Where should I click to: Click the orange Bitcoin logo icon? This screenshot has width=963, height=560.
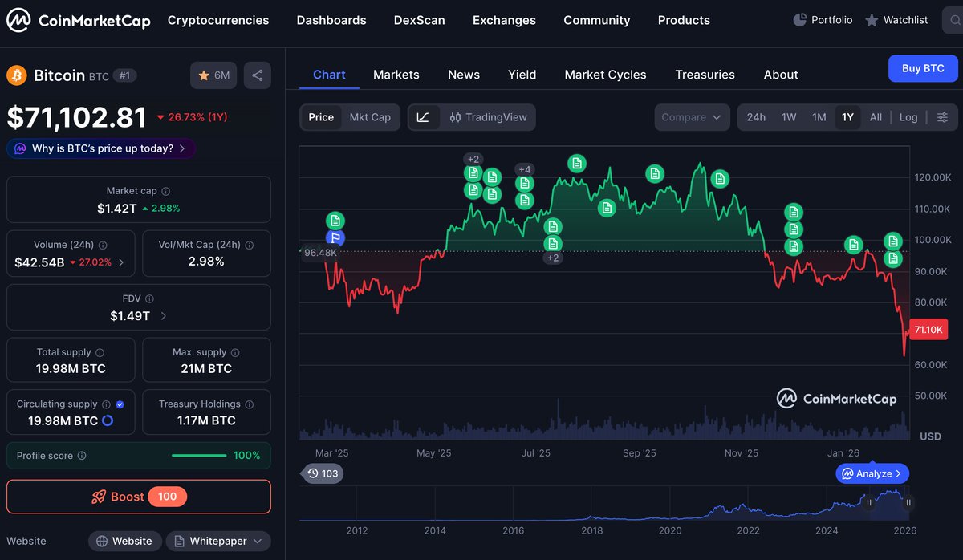point(16,75)
